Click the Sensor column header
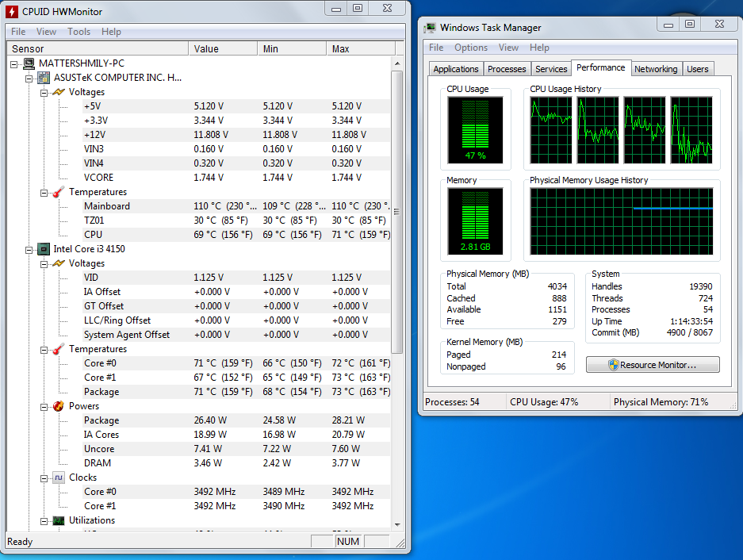The height and width of the screenshot is (560, 743). click(98, 48)
